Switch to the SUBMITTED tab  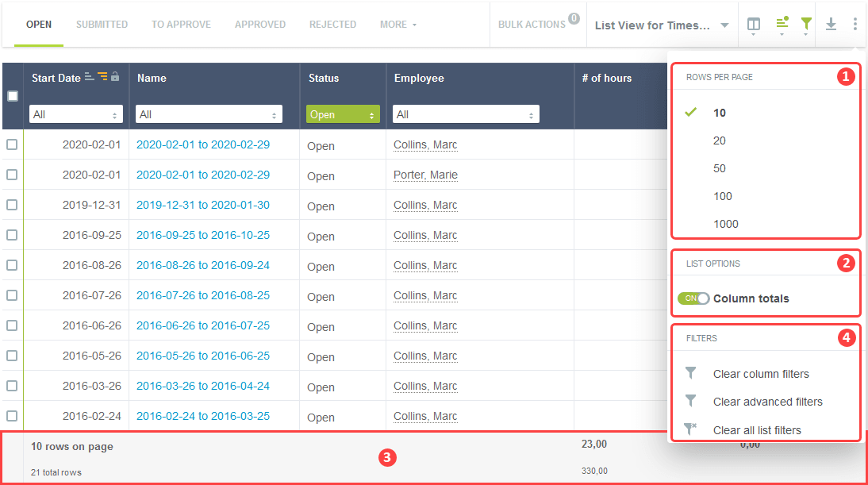pos(102,25)
